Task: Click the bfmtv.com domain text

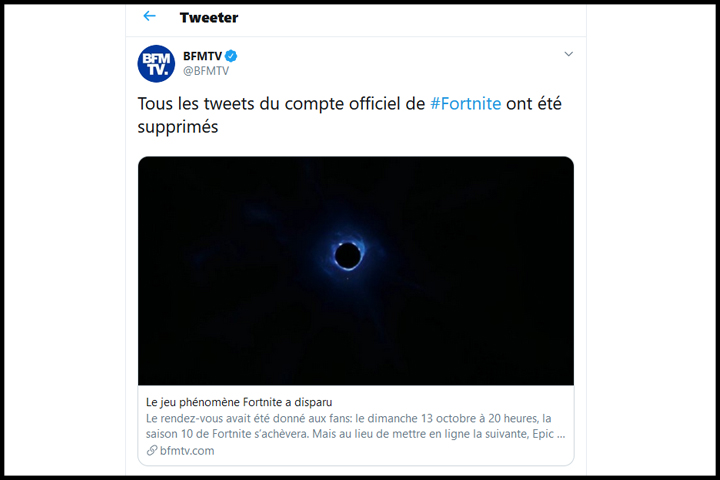Action: click(x=186, y=451)
